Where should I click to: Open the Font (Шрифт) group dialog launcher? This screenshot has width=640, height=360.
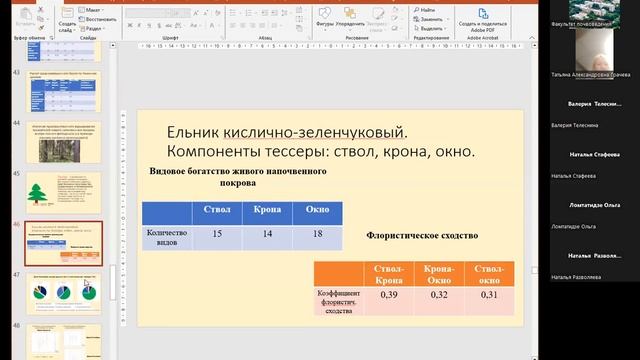point(222,38)
